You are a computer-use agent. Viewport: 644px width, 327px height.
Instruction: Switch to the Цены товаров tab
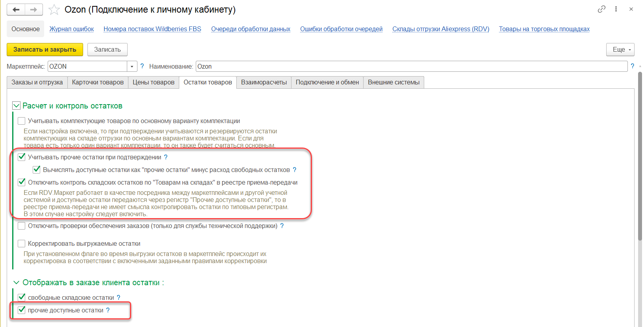tap(154, 82)
